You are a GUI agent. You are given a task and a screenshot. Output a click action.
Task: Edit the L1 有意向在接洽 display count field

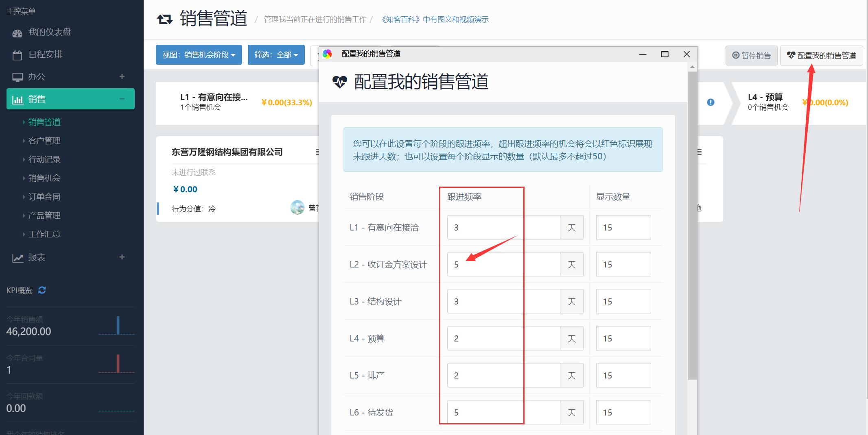(x=623, y=227)
